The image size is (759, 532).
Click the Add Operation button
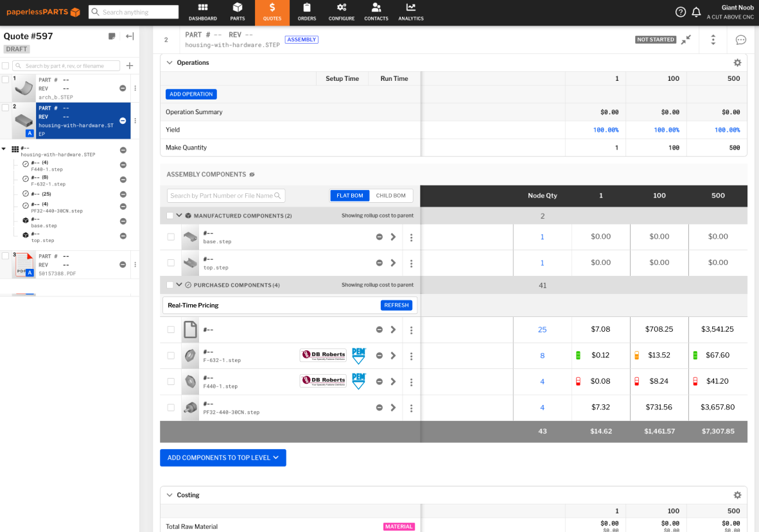coord(191,94)
